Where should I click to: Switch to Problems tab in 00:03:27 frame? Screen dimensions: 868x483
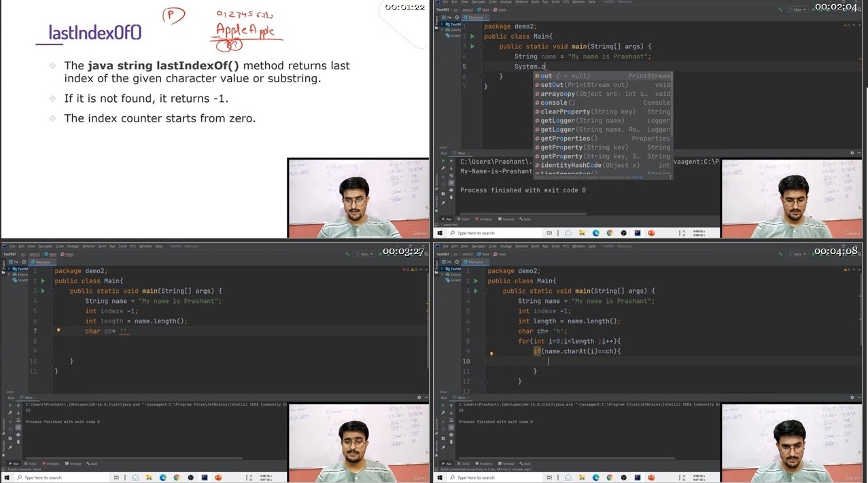tap(51, 464)
